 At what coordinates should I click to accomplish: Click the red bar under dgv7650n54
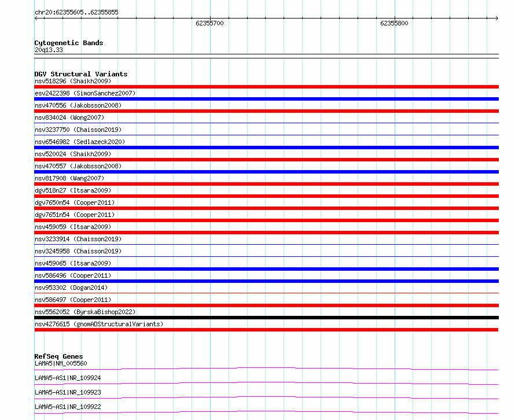coord(266,208)
